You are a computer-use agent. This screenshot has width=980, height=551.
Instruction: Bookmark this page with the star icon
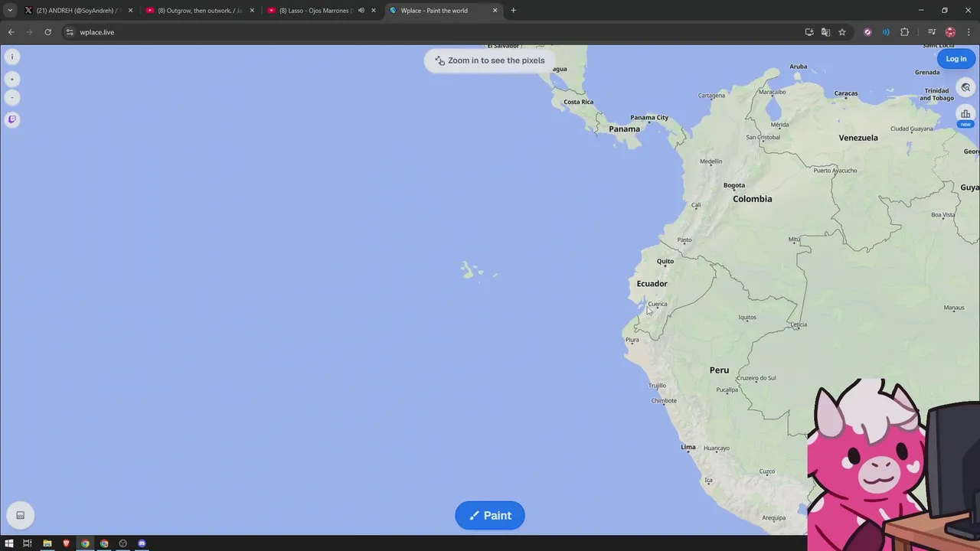click(842, 32)
